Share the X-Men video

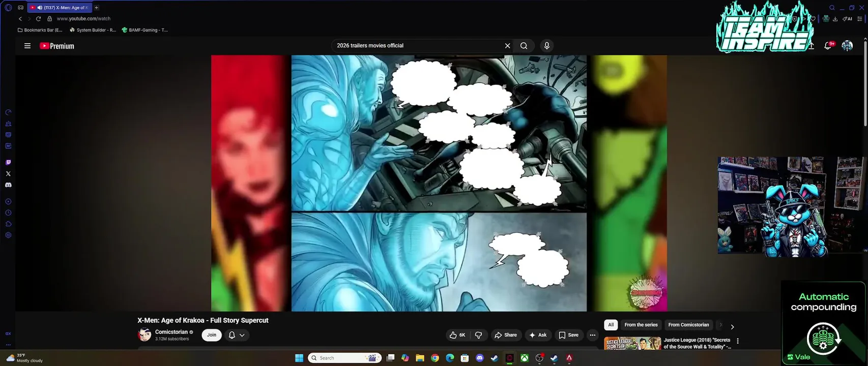click(x=506, y=335)
